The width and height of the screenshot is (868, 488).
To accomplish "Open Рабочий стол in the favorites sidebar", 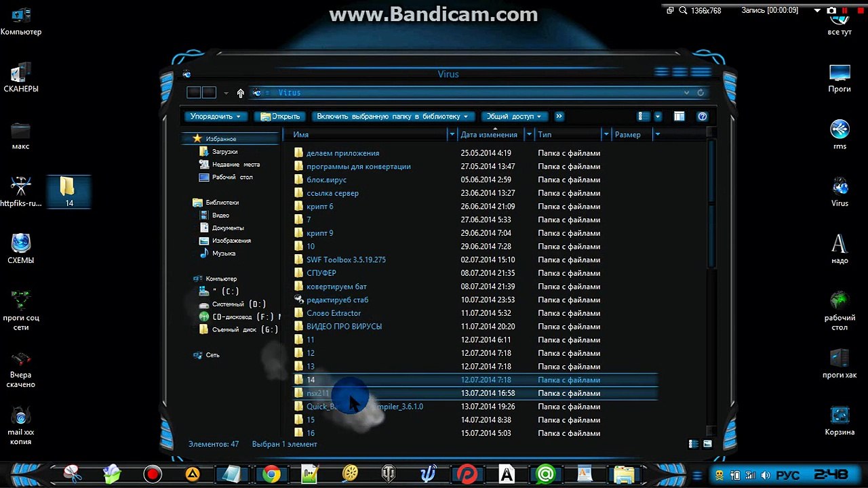I will [232, 178].
